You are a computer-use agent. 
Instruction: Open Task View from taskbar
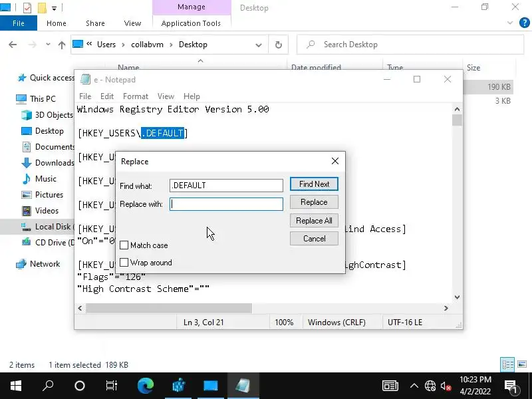click(111, 386)
